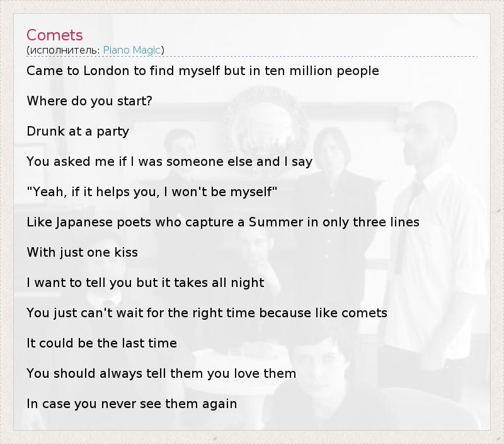Screen dimensions: 504x444
Task: Select the line ending 'because like comets'
Action: [x=207, y=313]
